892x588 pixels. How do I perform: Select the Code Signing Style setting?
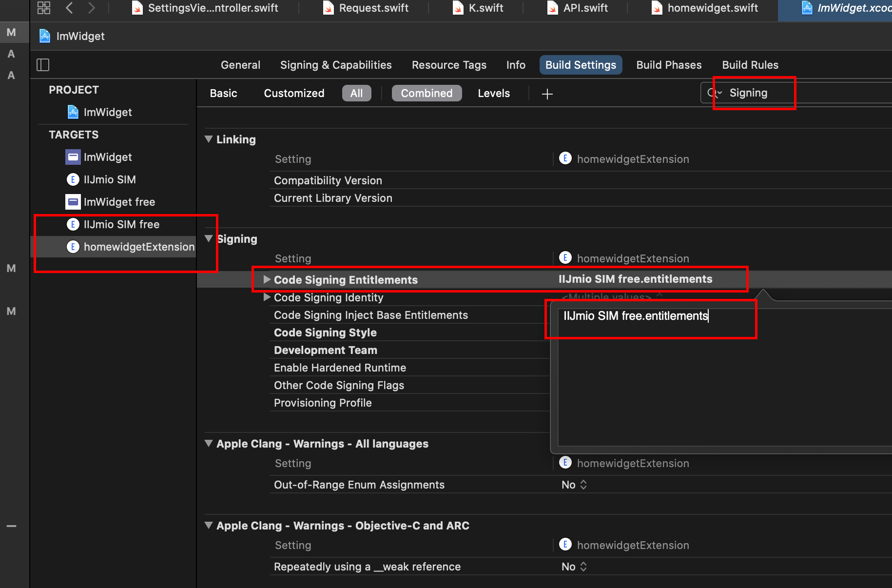pyautogui.click(x=325, y=333)
